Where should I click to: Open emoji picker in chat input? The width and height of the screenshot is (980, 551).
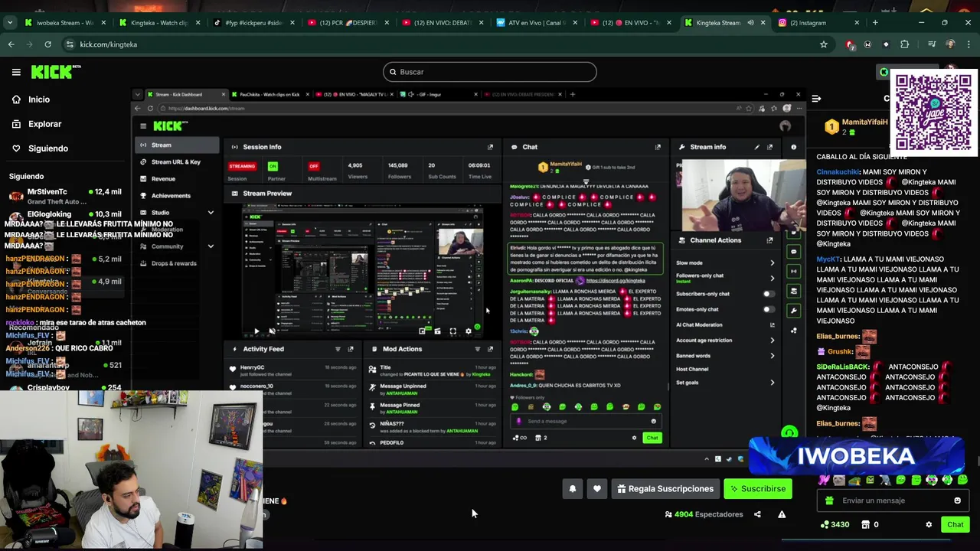coord(957,500)
